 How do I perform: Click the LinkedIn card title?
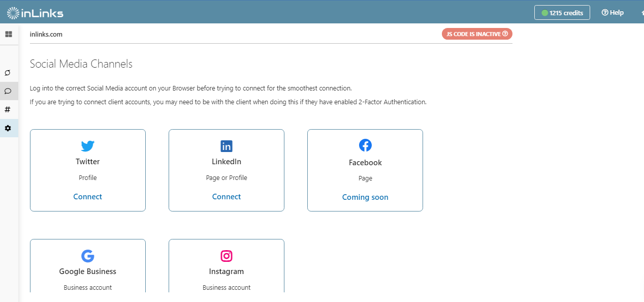click(227, 162)
